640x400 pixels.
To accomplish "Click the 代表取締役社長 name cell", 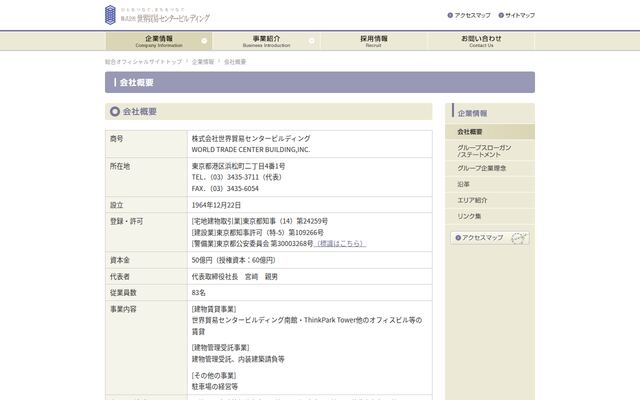I will pyautogui.click(x=235, y=276).
